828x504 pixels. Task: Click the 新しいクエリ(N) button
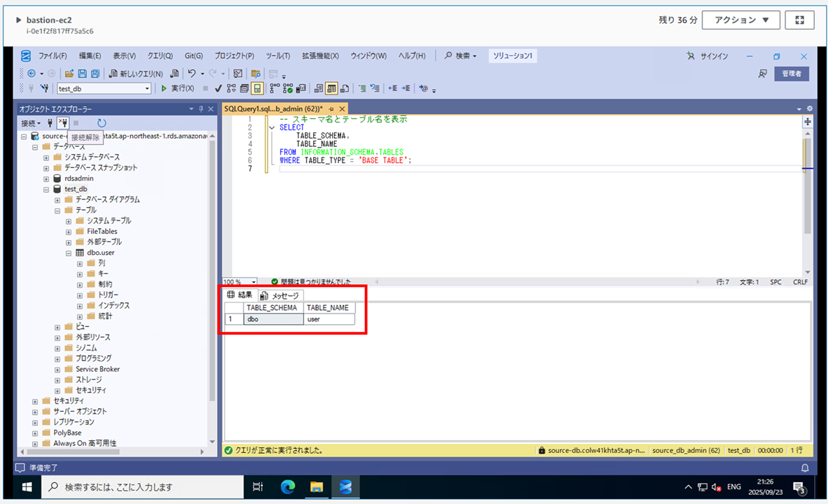tap(136, 73)
